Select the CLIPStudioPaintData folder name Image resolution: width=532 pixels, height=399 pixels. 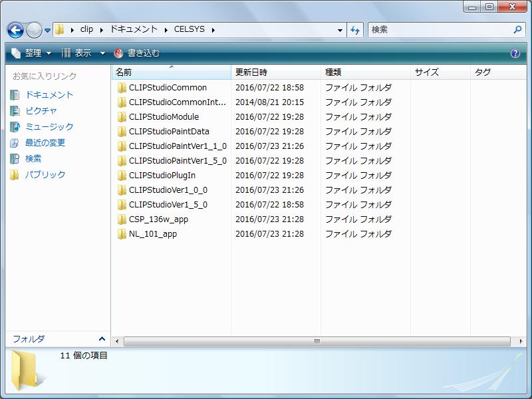click(169, 131)
